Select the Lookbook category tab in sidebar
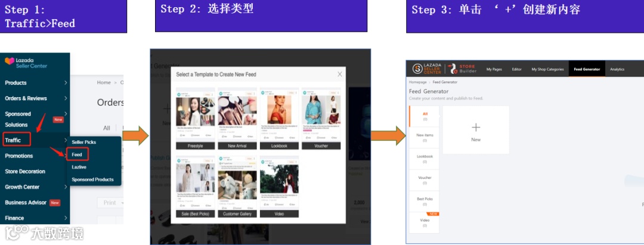Image resolution: width=644 pixels, height=245 pixels. point(425,159)
